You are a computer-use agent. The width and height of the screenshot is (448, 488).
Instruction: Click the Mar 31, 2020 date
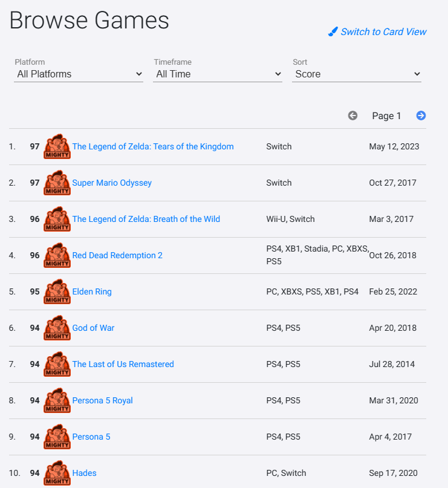click(394, 400)
